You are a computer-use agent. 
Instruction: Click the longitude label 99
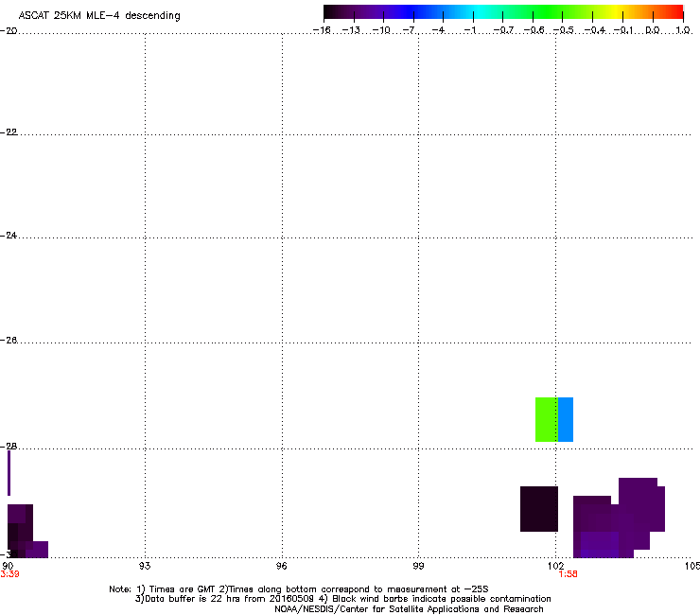[x=418, y=566]
